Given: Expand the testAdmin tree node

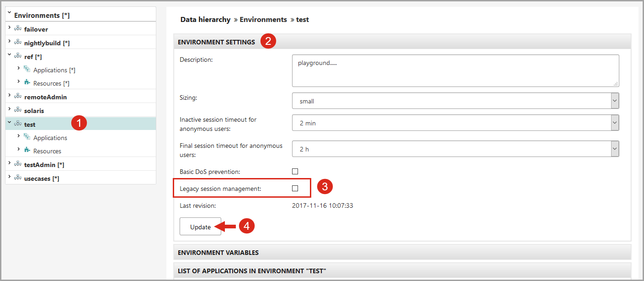Looking at the screenshot, I should pos(10,163).
